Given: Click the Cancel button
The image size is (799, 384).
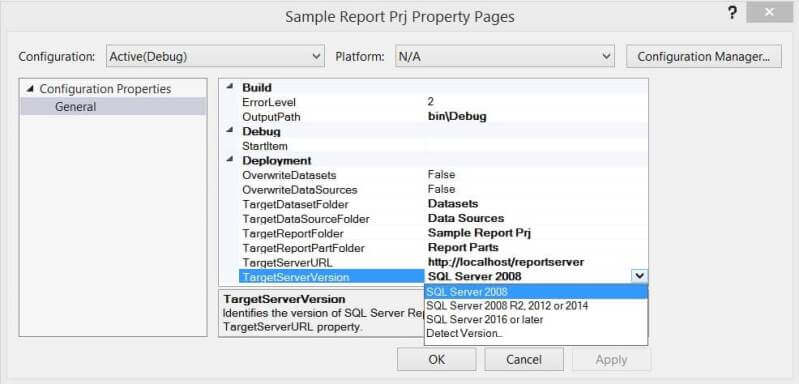Looking at the screenshot, I should [x=524, y=360].
